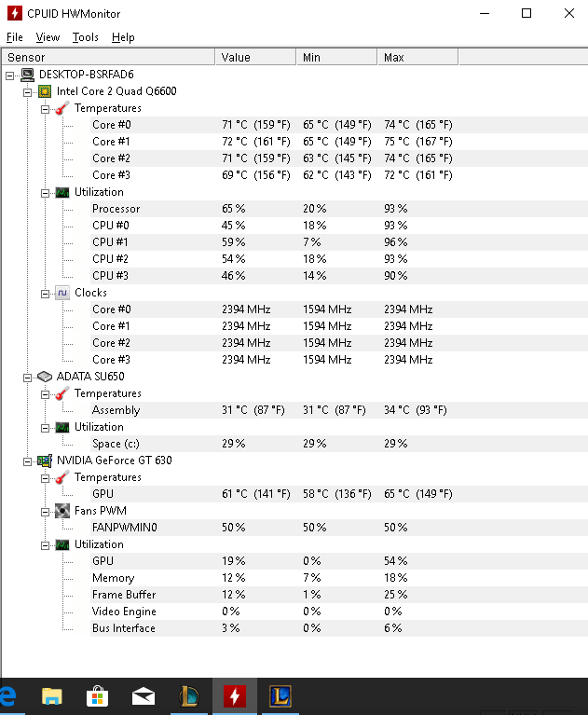The height and width of the screenshot is (715, 588).
Task: Select the Frame Buffer utilization row
Action: click(x=338, y=595)
